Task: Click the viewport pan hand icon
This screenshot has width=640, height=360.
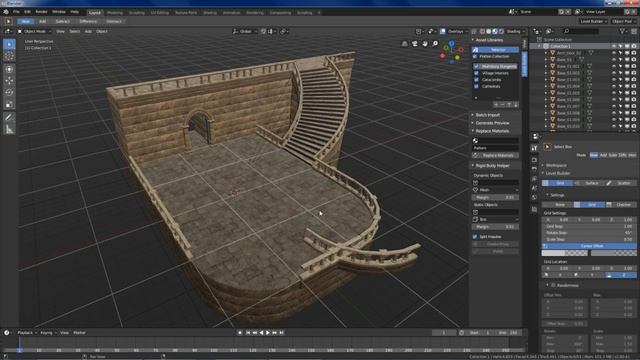Action: click(x=425, y=44)
